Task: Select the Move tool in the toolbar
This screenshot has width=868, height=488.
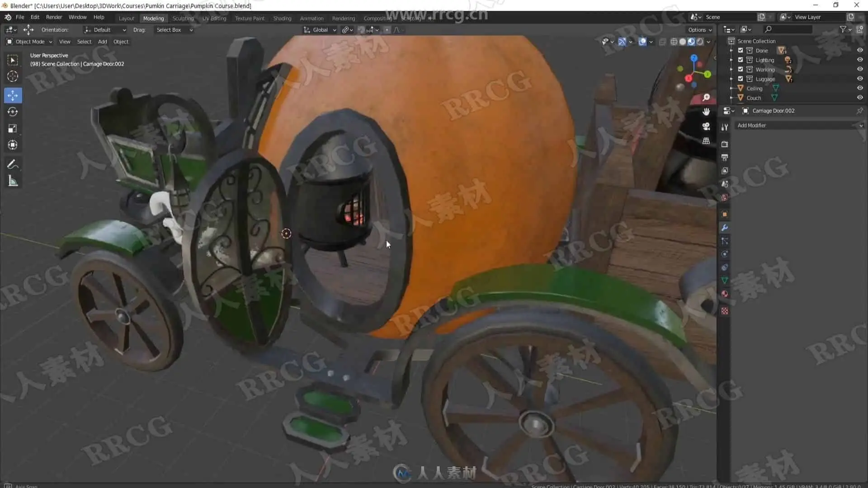Action: 13,95
